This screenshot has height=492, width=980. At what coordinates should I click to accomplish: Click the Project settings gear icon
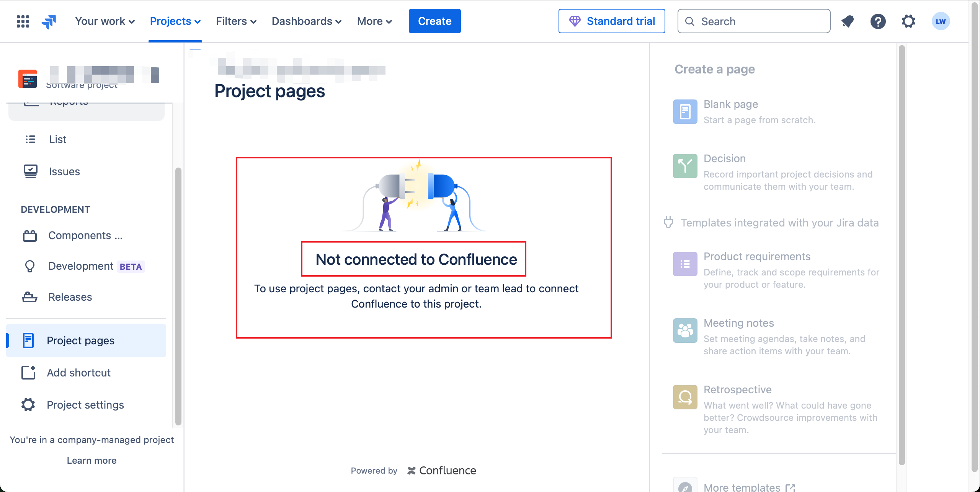[x=28, y=405]
